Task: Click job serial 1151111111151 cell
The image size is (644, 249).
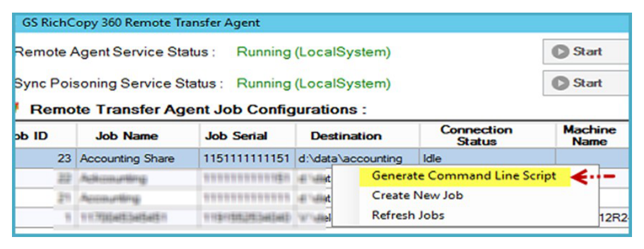Action: coord(247,159)
